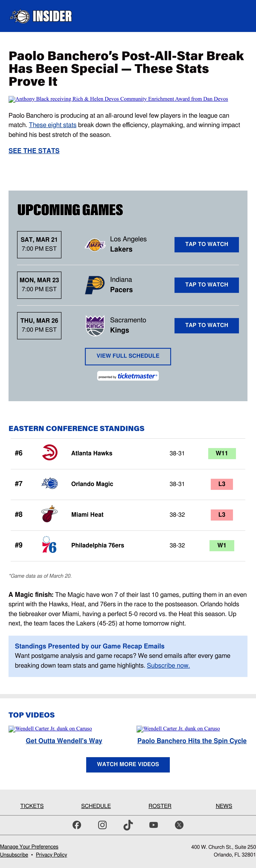Open Paolo Banchero Hits the Spin Cycle video
The image size is (256, 868).
click(x=192, y=741)
